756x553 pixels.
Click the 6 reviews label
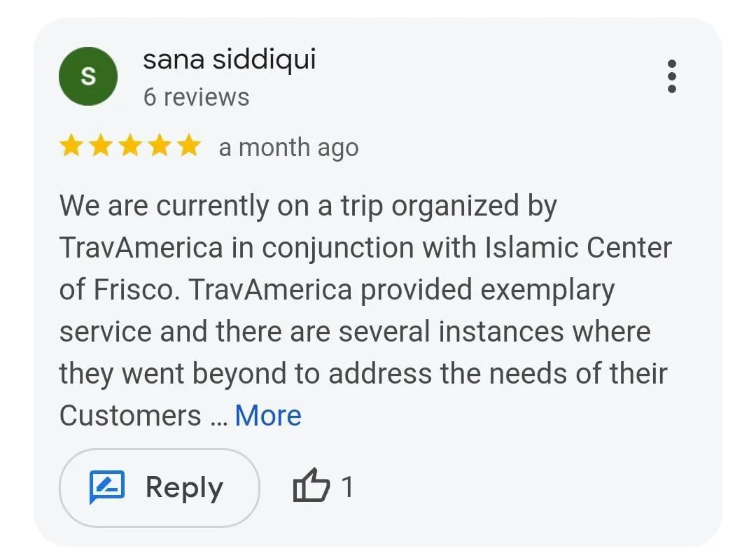pyautogui.click(x=196, y=97)
